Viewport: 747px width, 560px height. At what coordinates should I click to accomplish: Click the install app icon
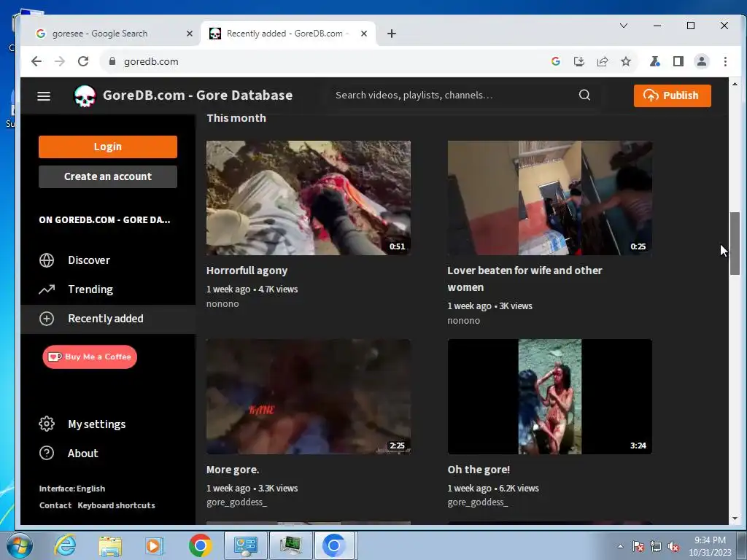(x=578, y=61)
